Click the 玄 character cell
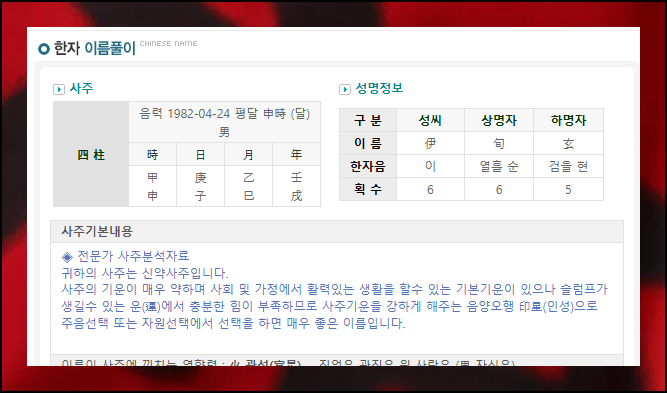 568,143
